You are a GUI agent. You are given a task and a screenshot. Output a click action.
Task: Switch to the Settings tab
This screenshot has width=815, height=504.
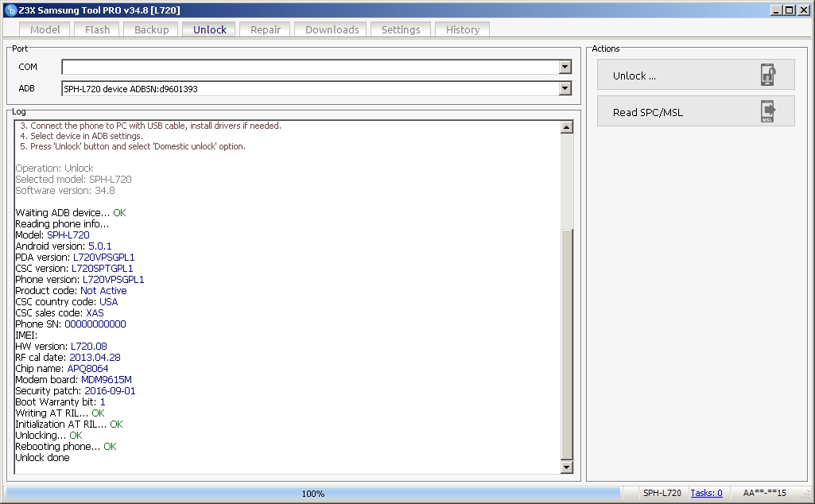(401, 29)
